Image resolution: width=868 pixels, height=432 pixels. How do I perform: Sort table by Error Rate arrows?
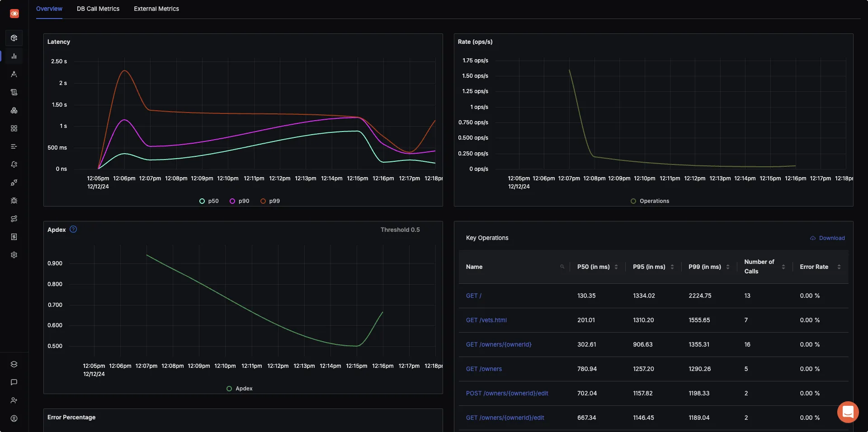coord(839,267)
